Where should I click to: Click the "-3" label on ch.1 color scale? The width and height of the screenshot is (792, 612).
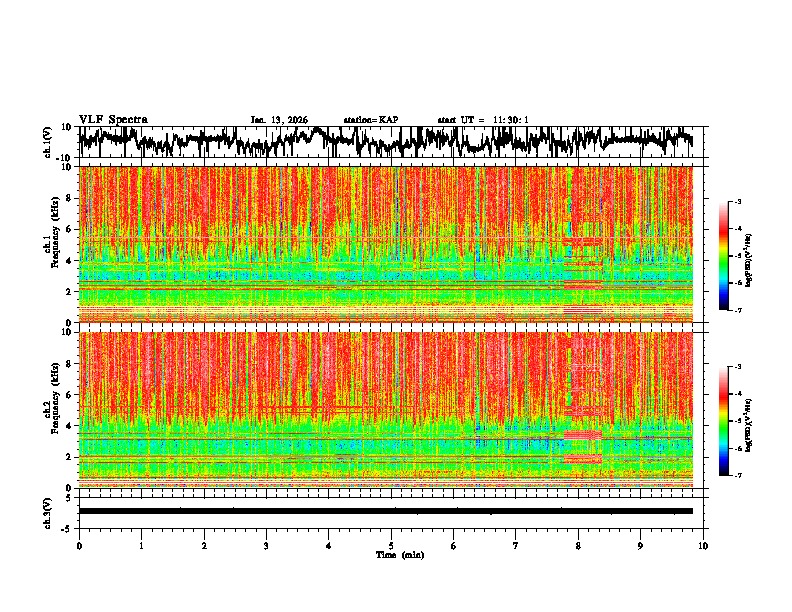737,201
